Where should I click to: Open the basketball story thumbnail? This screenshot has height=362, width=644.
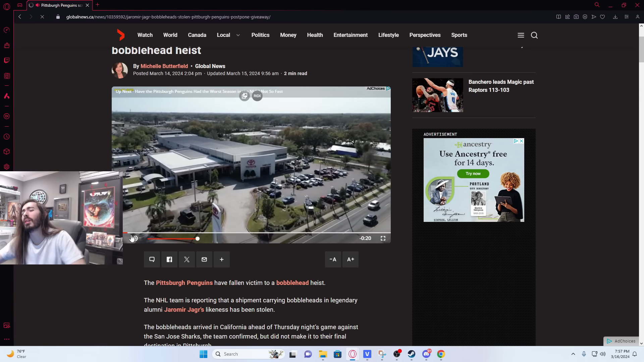point(438,95)
